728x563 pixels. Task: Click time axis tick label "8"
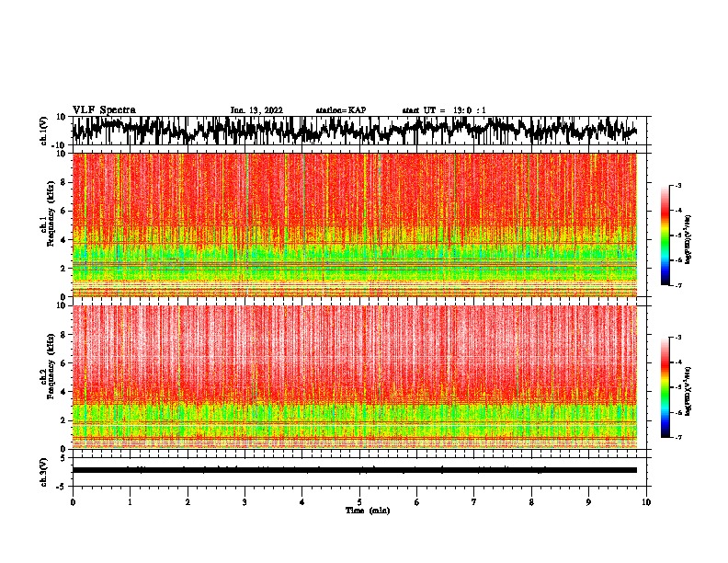531,502
